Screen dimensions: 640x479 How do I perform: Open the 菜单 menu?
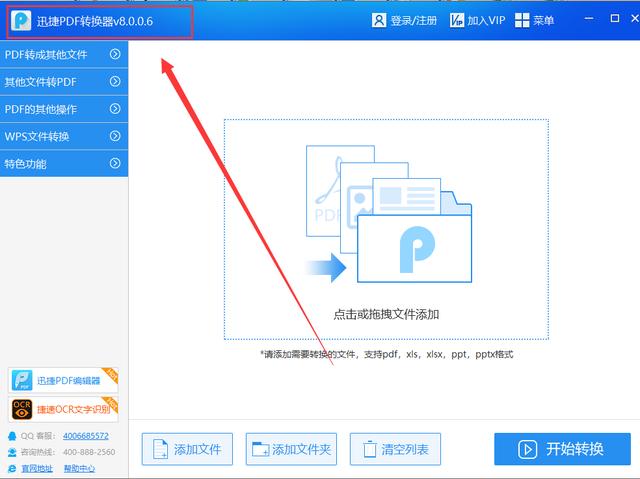(x=543, y=20)
